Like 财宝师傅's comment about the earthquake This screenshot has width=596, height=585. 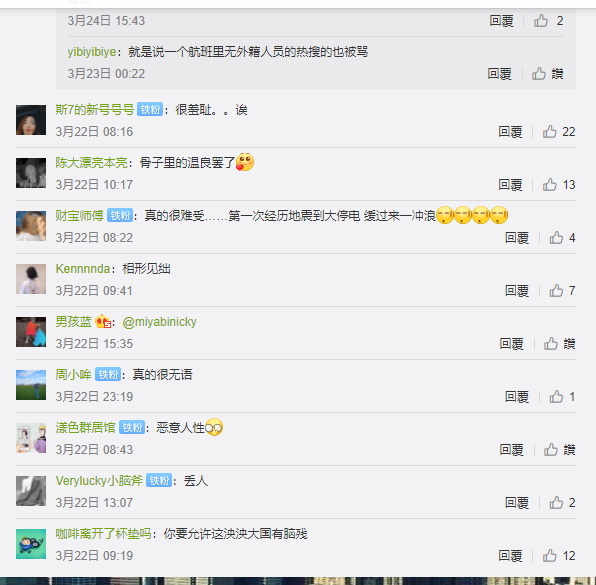(x=562, y=238)
